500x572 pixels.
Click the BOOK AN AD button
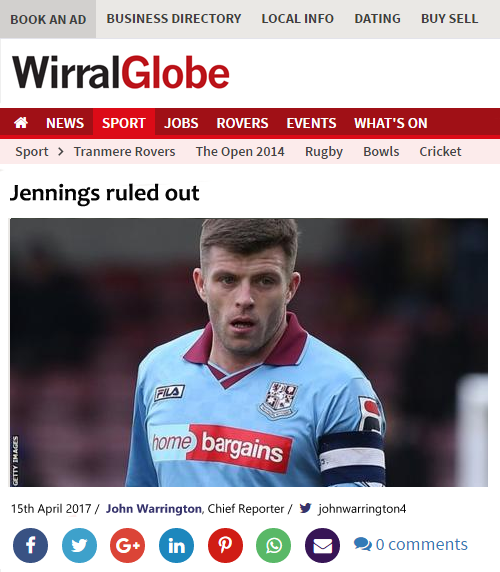(48, 19)
